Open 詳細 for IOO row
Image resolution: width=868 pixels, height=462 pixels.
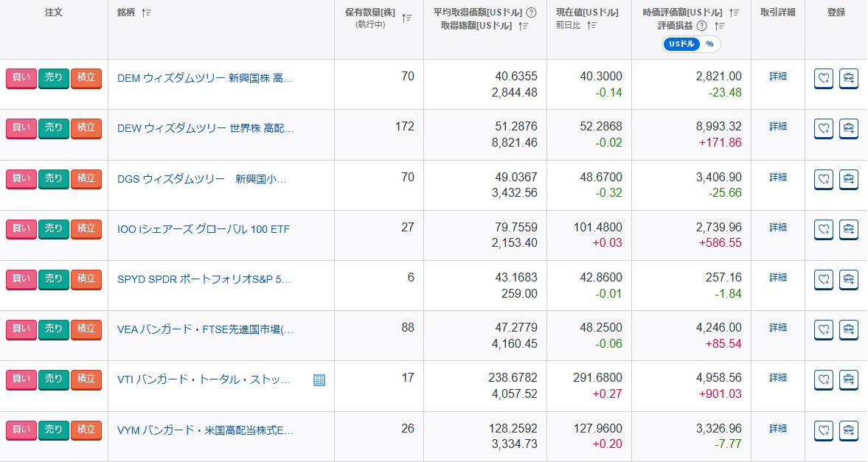point(778,227)
